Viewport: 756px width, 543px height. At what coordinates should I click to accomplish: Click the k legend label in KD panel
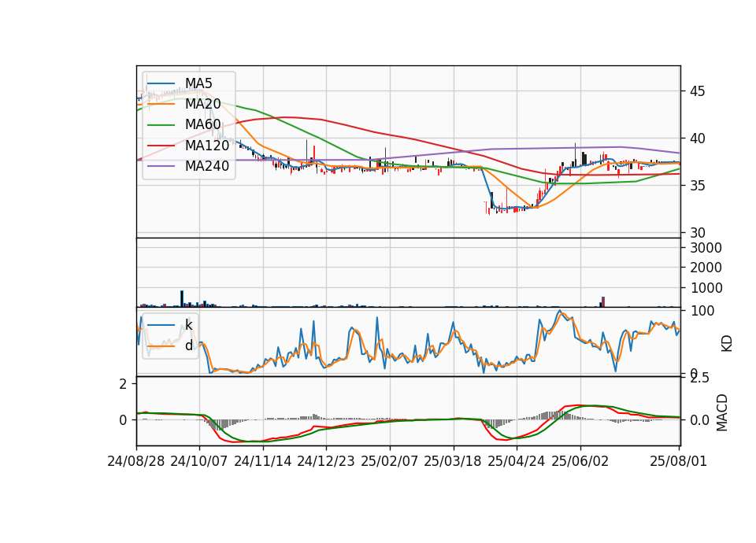coord(188,325)
